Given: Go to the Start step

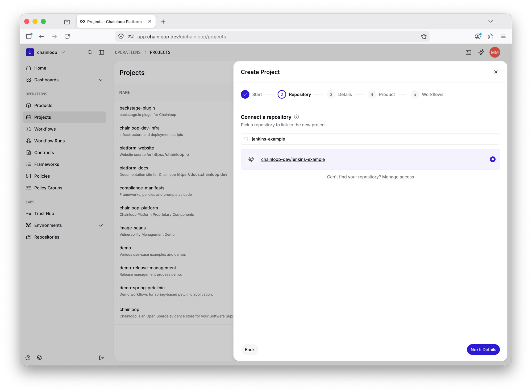Looking at the screenshot, I should (251, 94).
